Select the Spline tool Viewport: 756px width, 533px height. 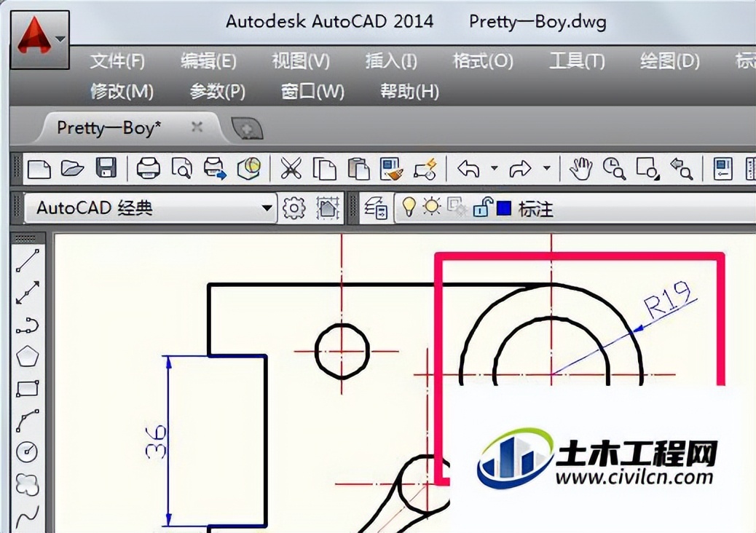click(28, 516)
